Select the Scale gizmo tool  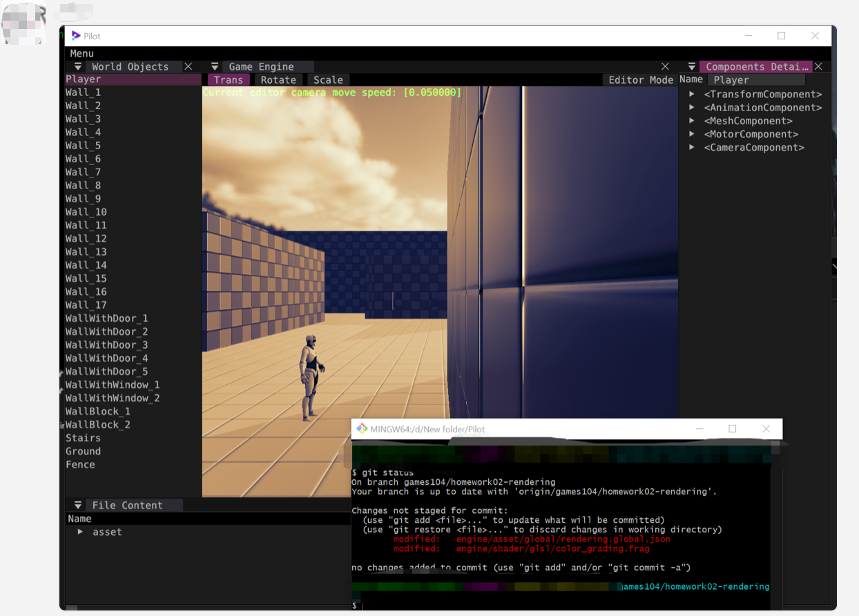327,79
